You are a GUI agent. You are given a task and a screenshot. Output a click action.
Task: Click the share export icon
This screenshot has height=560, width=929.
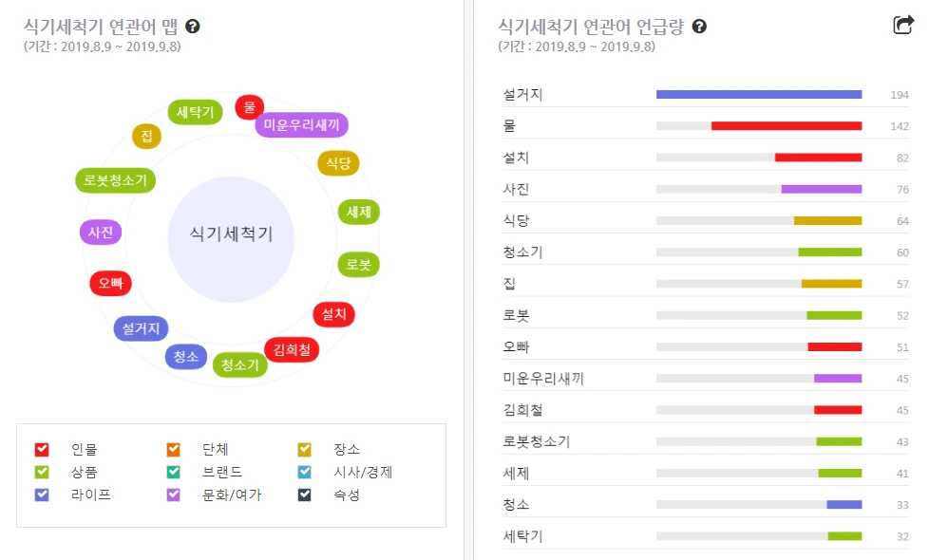pos(903,26)
